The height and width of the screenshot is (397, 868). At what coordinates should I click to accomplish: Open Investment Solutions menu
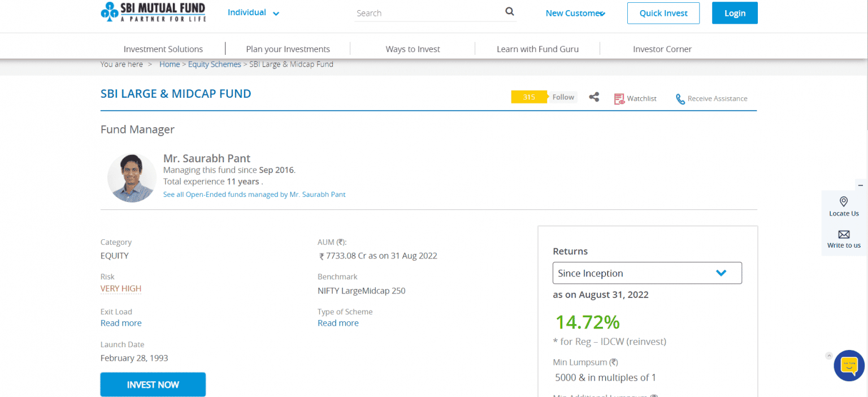click(163, 49)
